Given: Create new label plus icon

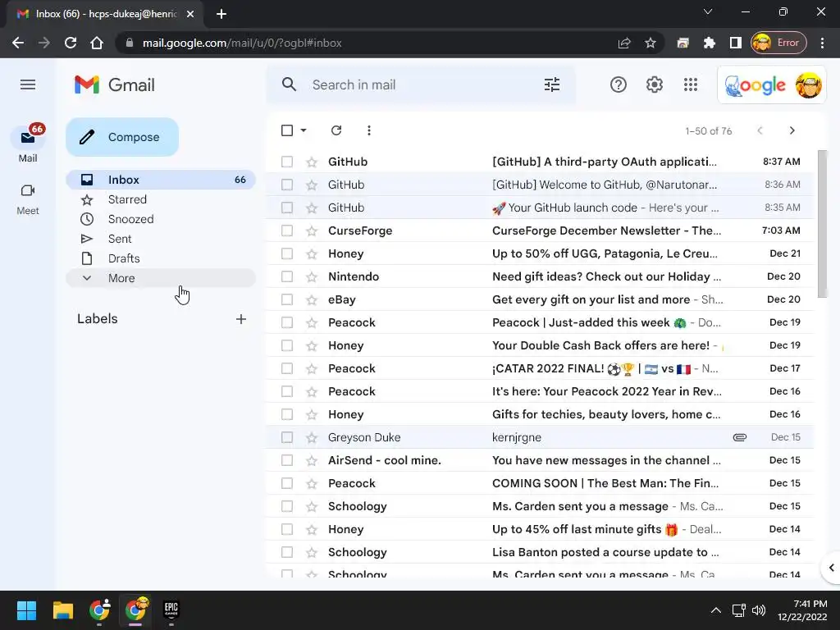Looking at the screenshot, I should (241, 319).
